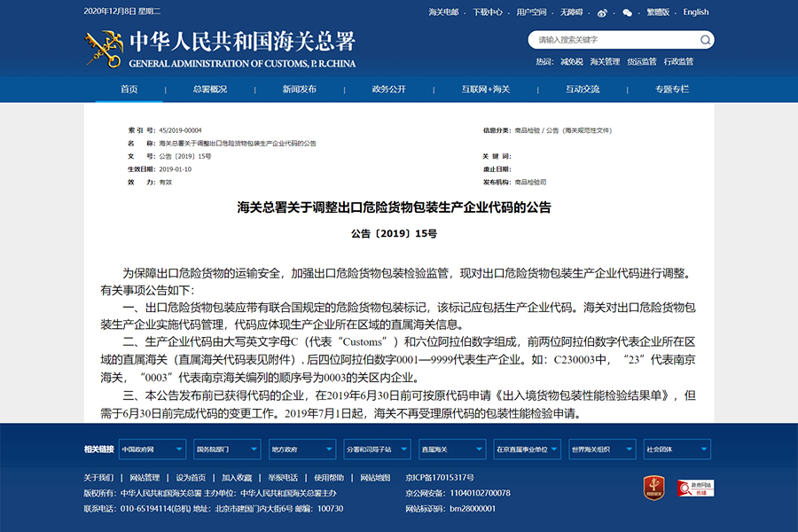Open the 下载中心 link
Screen dimensions: 798x532
click(x=488, y=12)
